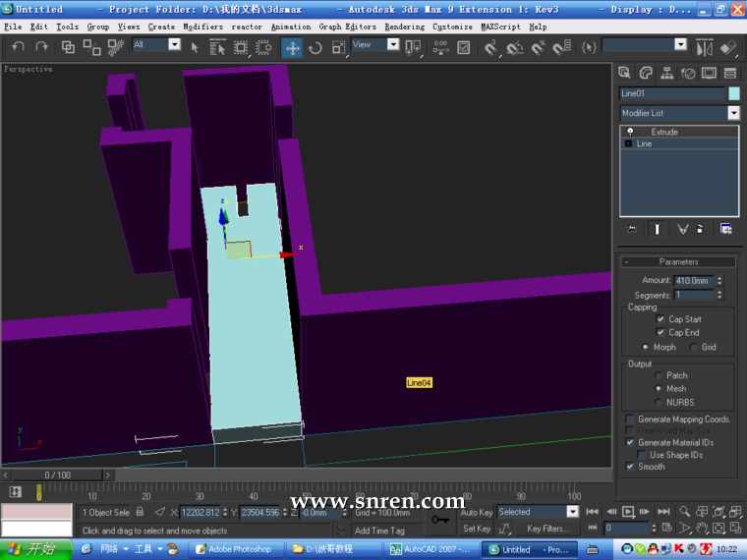Open the Modifiers menu
747x560 pixels.
(x=202, y=27)
